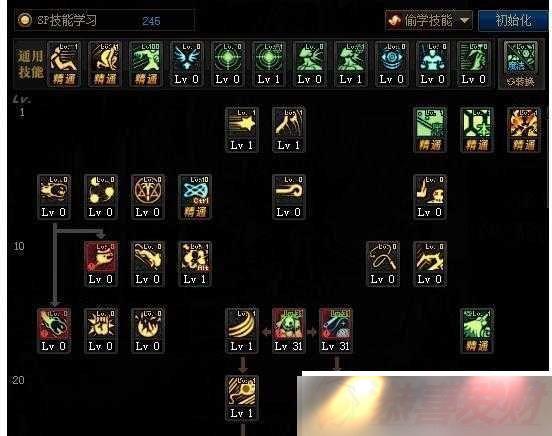The width and height of the screenshot is (552, 436).
Task: Click the green monster skill at Lv 31
Action: [289, 330]
